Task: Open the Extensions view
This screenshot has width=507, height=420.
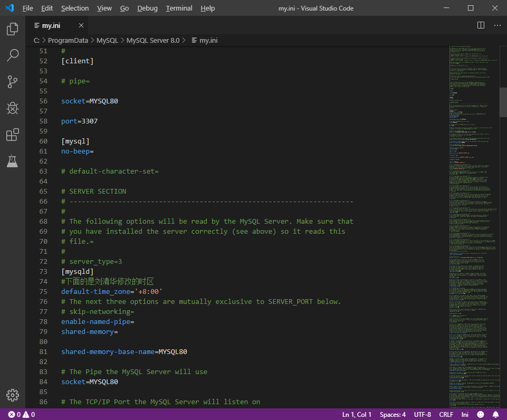Action: (x=13, y=135)
